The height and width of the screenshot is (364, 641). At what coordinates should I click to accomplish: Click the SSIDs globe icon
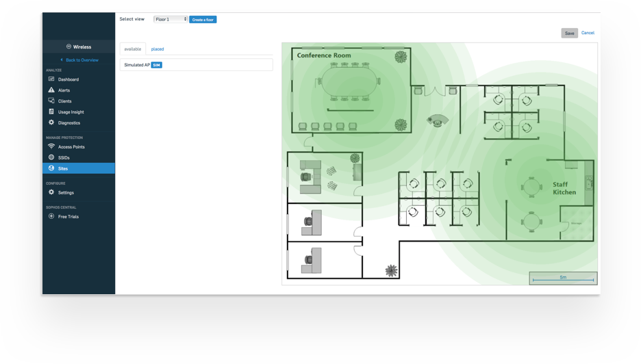51,157
